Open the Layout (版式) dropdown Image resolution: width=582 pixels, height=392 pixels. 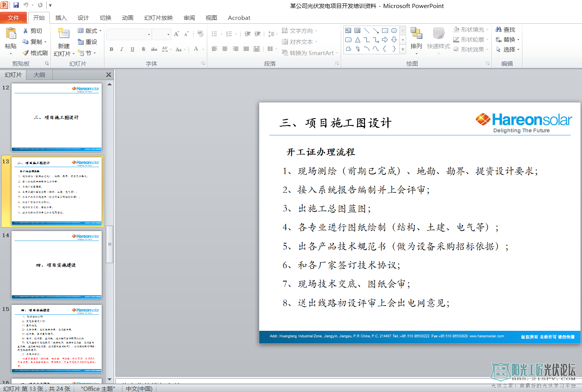(x=89, y=31)
